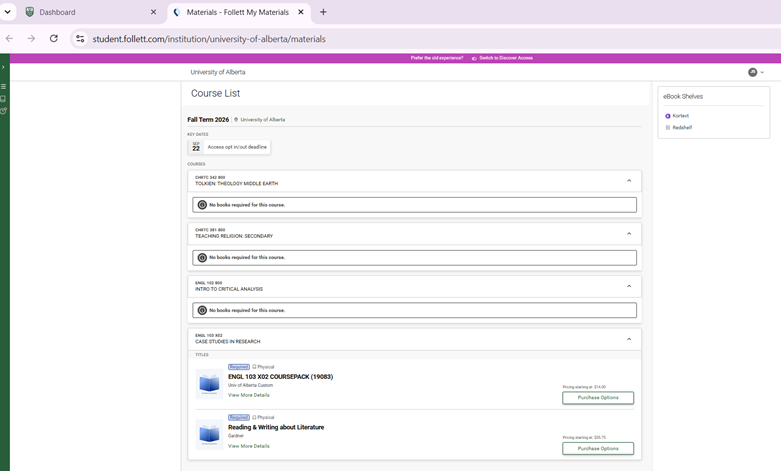Reload the page
The image size is (781, 471).
[x=54, y=39]
